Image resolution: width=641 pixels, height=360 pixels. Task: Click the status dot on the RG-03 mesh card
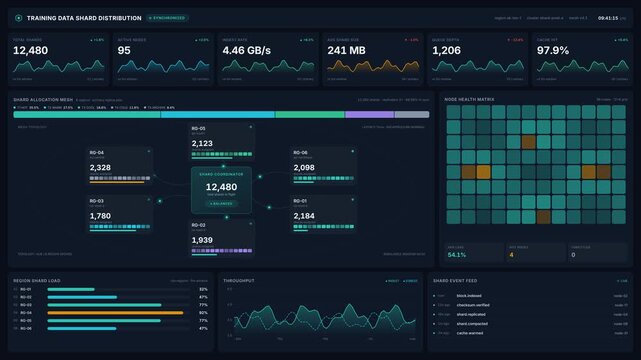coord(149,200)
